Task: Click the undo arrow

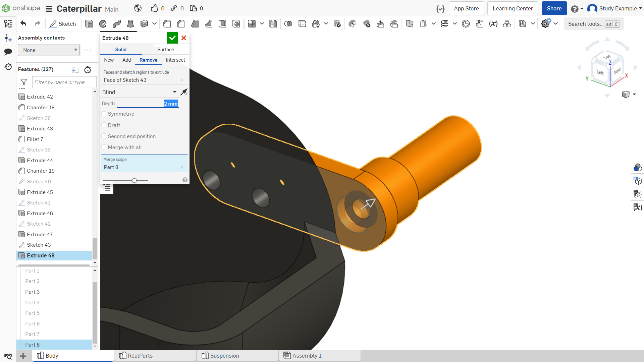Action: pos(23,24)
